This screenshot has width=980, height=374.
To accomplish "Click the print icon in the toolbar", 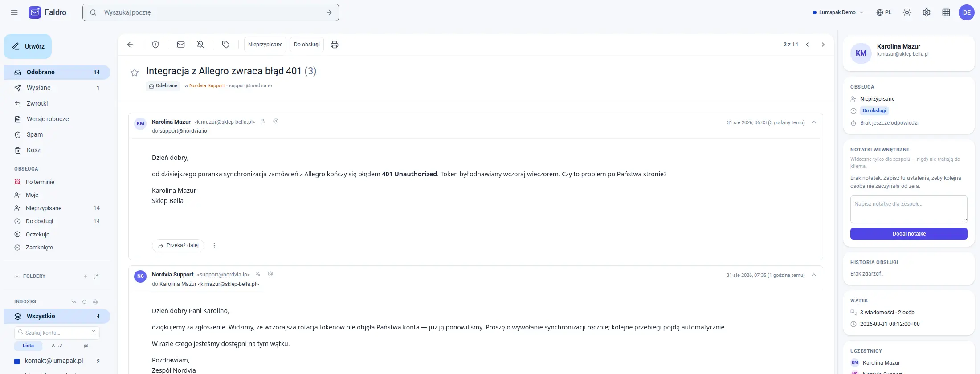I will pos(335,45).
